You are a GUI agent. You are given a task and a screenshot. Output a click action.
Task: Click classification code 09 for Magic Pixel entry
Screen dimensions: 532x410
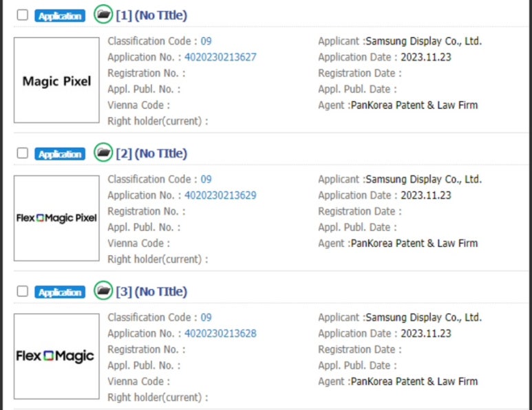click(x=206, y=41)
